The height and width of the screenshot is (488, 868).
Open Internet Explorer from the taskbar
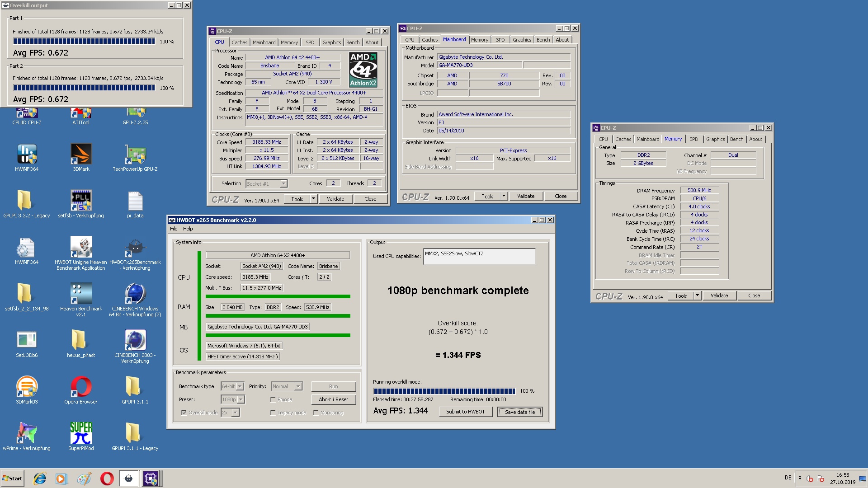(x=40, y=479)
